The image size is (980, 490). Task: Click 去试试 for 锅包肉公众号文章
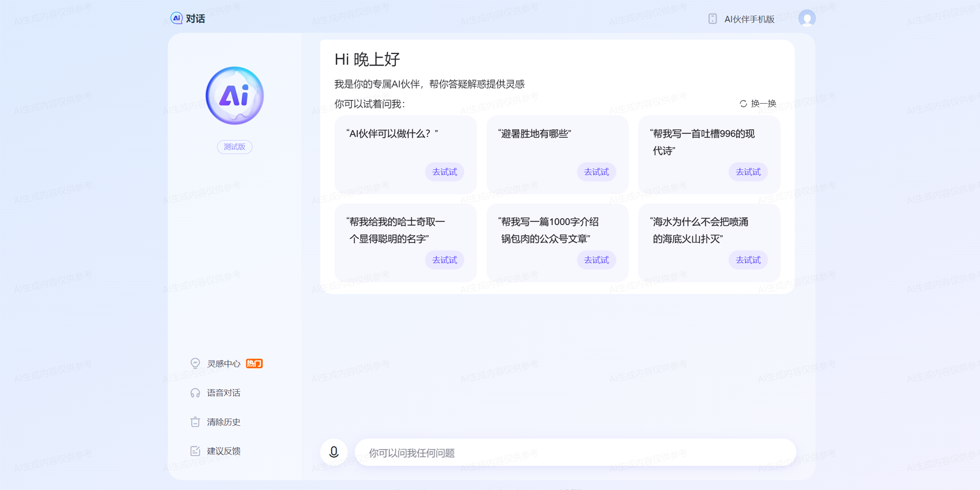tap(596, 260)
